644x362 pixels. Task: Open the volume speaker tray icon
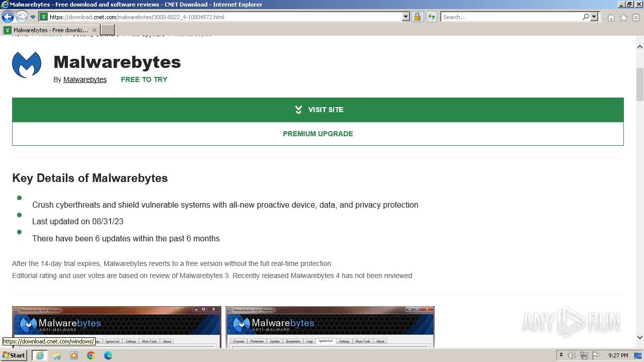point(572,355)
